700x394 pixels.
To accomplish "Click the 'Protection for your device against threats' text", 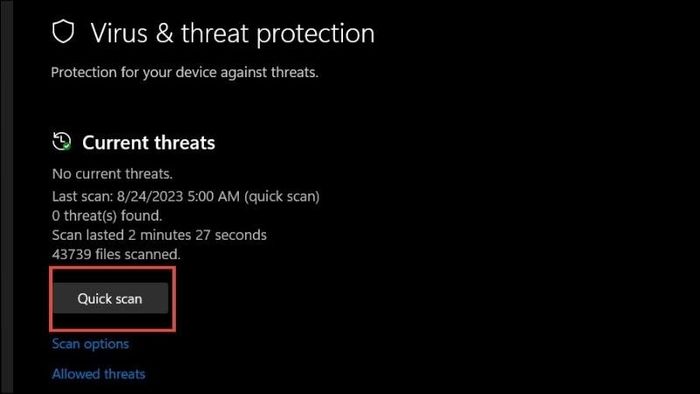I will (x=184, y=72).
